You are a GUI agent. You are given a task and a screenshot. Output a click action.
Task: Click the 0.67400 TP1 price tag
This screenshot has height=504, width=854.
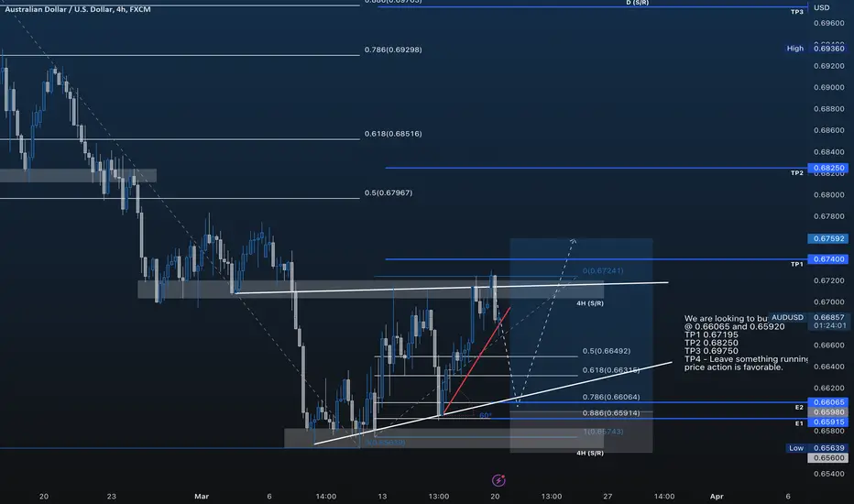(827, 259)
